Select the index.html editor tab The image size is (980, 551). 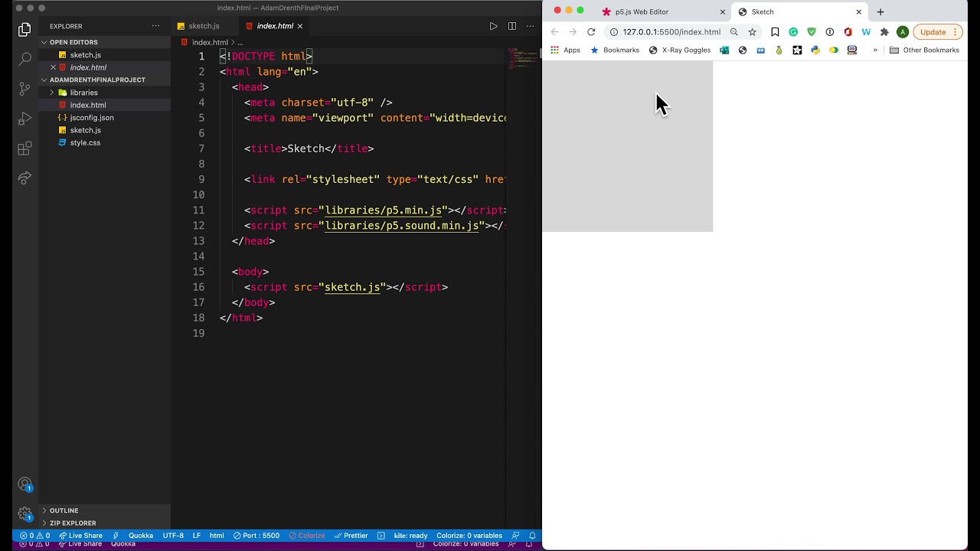[x=275, y=26]
